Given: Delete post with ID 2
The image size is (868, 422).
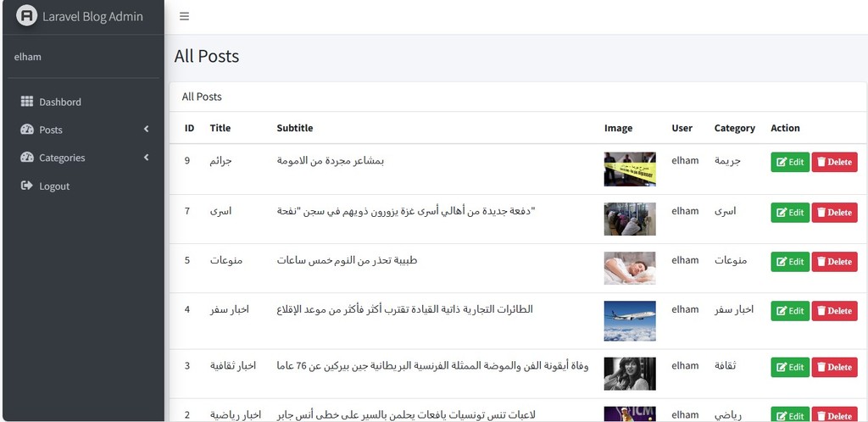Looking at the screenshot, I should (834, 414).
